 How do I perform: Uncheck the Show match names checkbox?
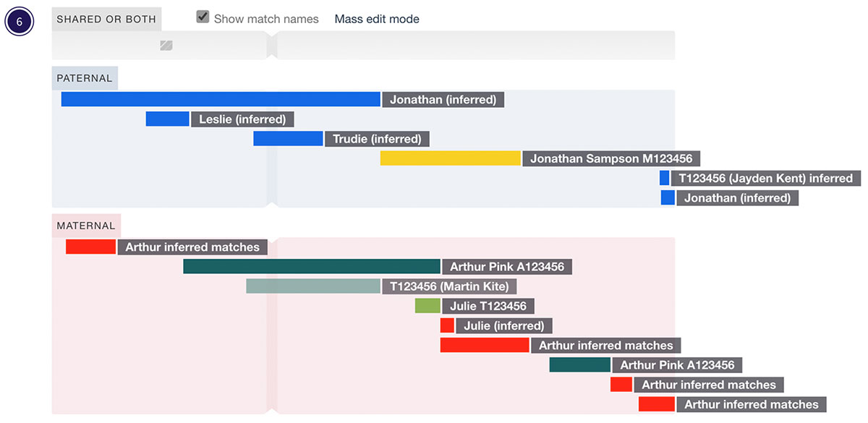(x=203, y=15)
